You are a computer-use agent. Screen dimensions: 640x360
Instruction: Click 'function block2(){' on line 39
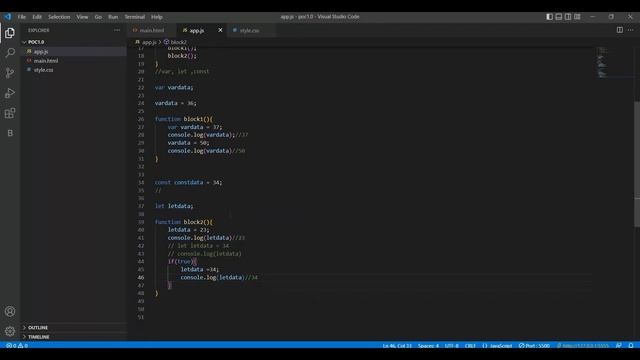click(184, 222)
